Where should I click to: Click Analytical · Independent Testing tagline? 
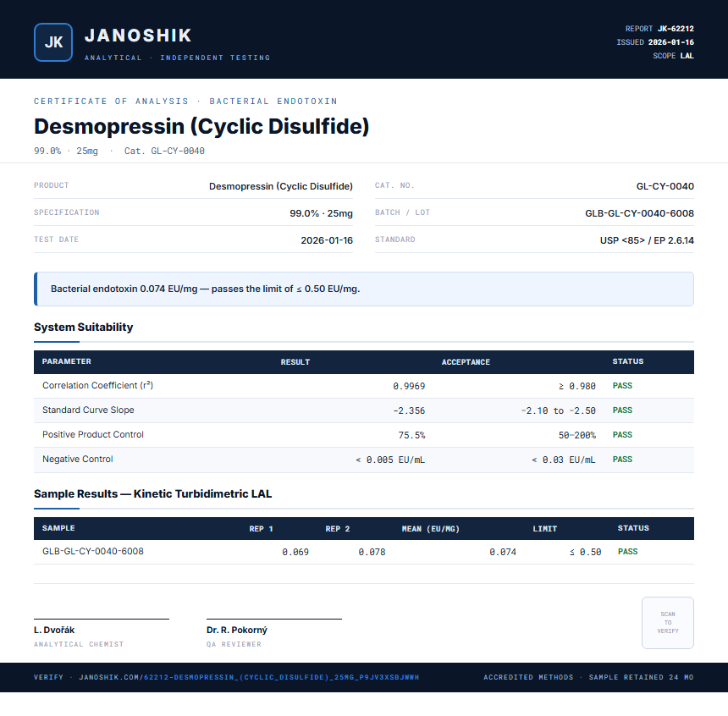pyautogui.click(x=178, y=58)
